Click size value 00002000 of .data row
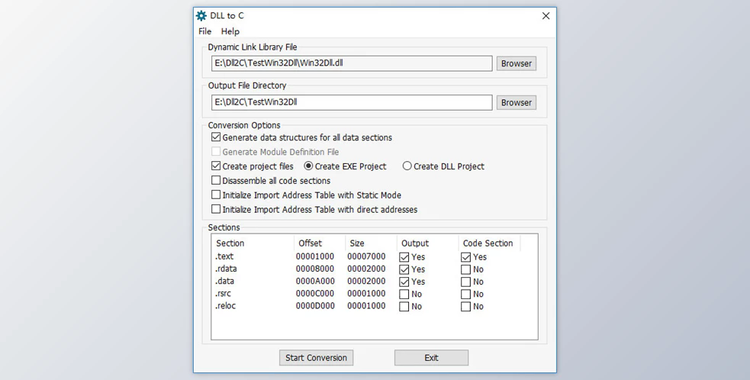The height and width of the screenshot is (380, 750). 366,281
